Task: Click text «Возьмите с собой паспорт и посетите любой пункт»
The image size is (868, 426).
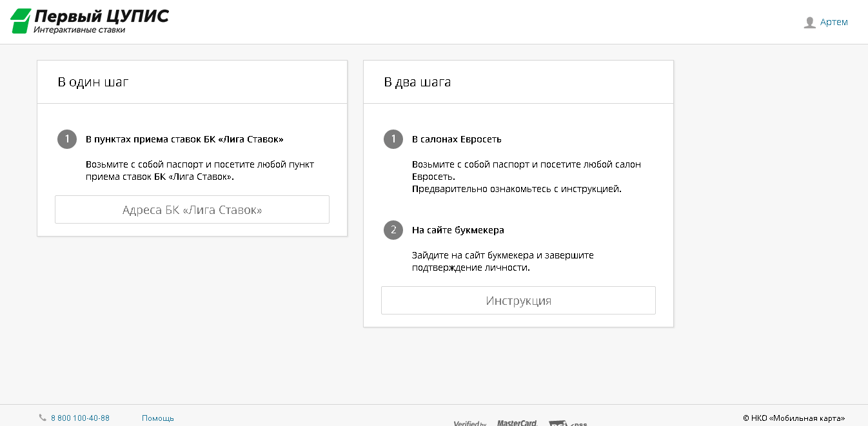Action: 200,164
